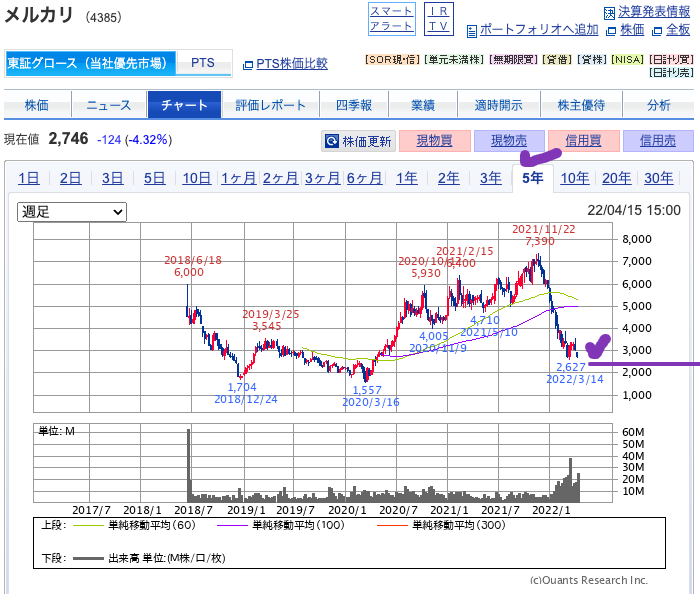Viewport: 700px width, 594px height.
Task: Click the 株価更新 button
Action: coord(358,141)
